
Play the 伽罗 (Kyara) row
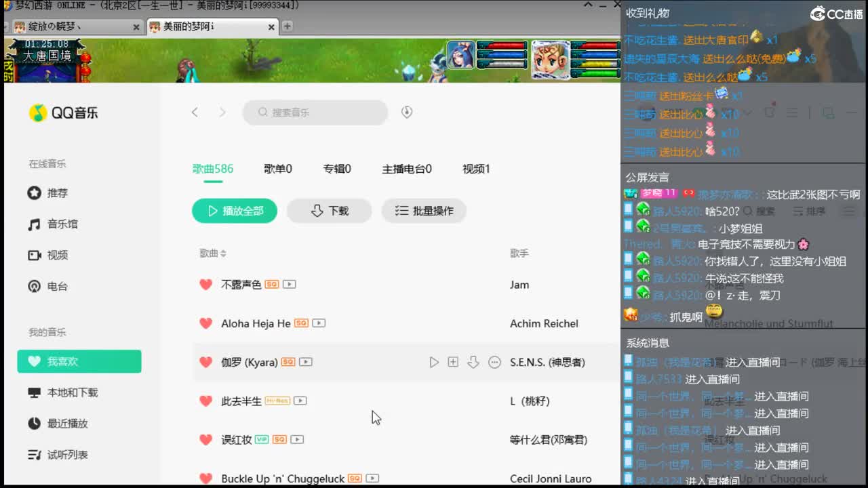434,363
